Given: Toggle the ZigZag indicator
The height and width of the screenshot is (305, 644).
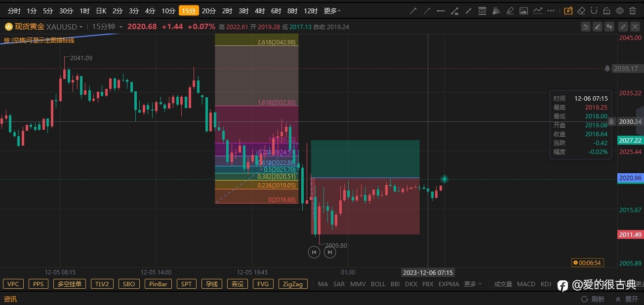Looking at the screenshot, I should [293, 284].
